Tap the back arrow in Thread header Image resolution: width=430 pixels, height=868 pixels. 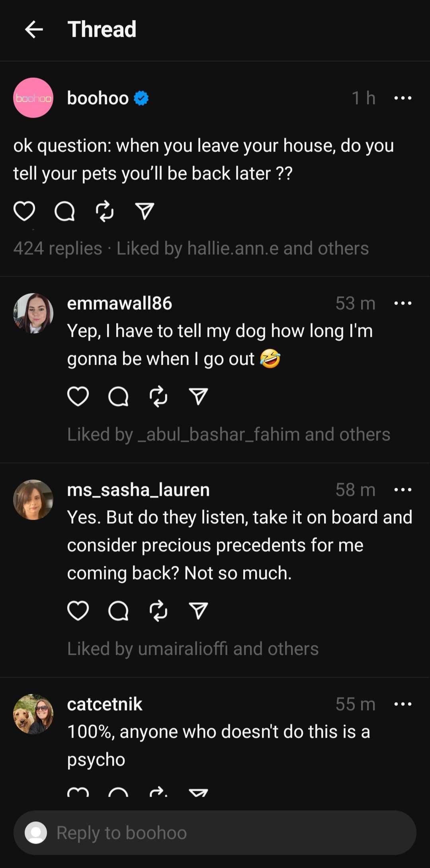tap(34, 29)
